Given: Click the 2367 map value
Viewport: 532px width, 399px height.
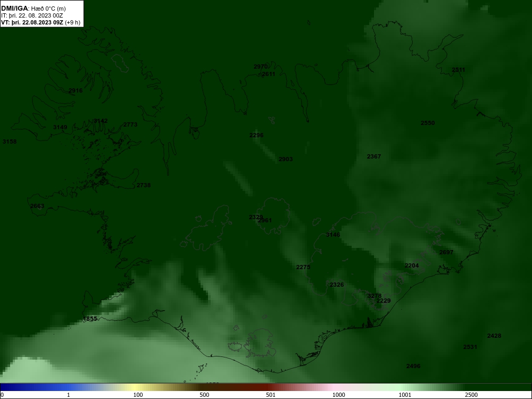Looking at the screenshot, I should 374,156.
